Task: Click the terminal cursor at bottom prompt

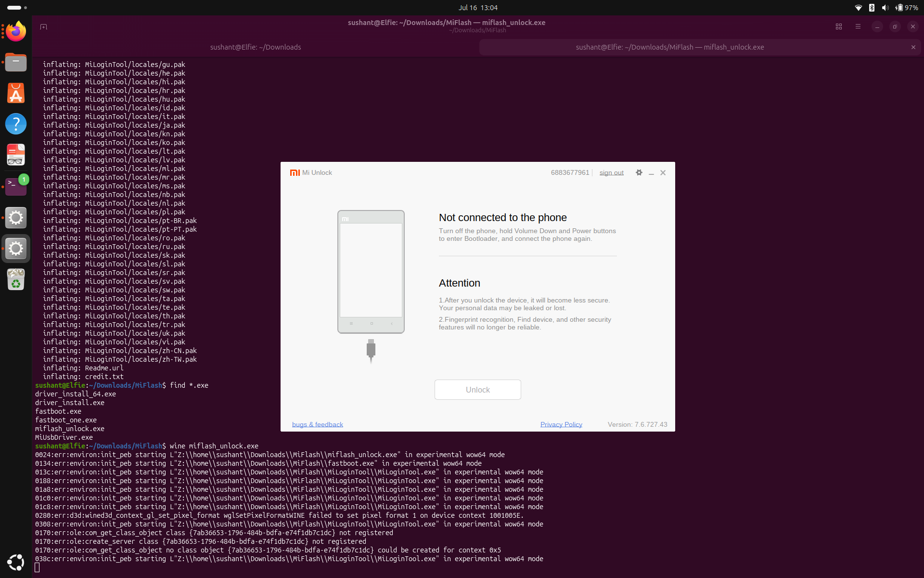Action: click(37, 567)
